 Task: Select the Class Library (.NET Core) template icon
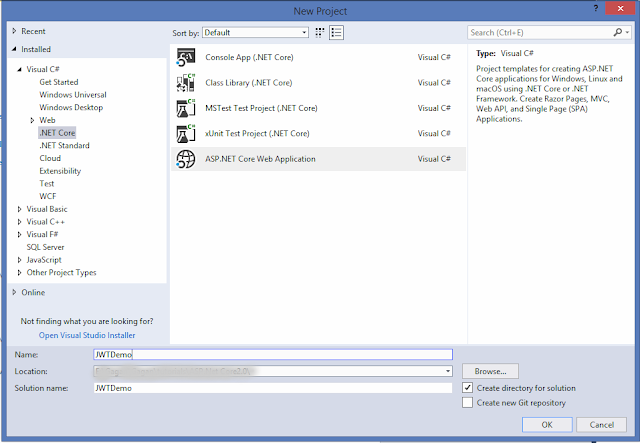tap(186, 82)
